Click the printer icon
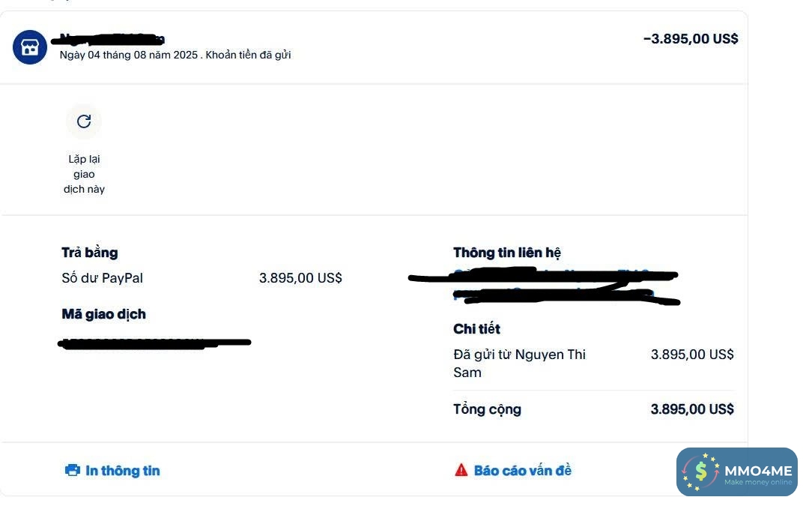Image resolution: width=812 pixels, height=506 pixels. (73, 471)
